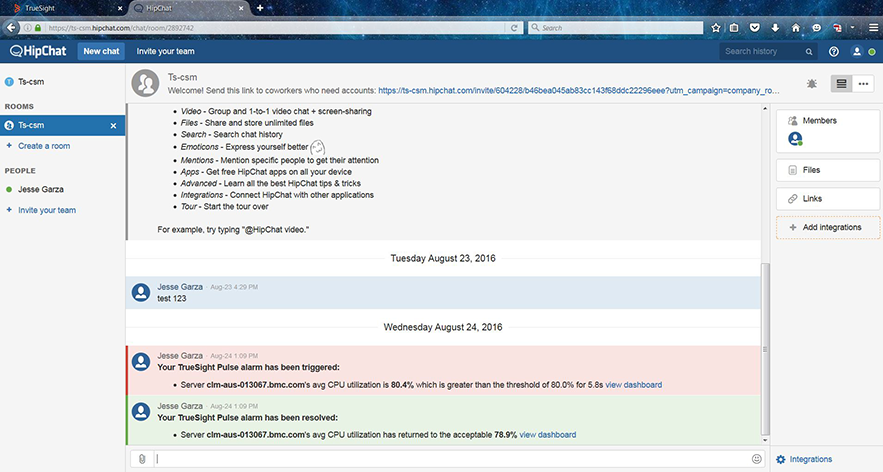Viewport: 883px width, 472px height.
Task: Click Tuesday August 23, 2016 date divider
Action: coord(443,259)
